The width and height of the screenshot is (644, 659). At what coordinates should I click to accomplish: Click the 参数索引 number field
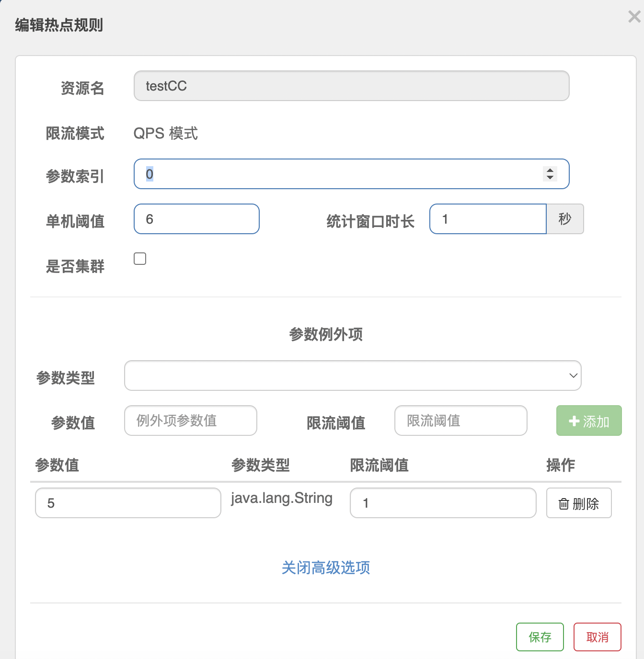coord(335,174)
